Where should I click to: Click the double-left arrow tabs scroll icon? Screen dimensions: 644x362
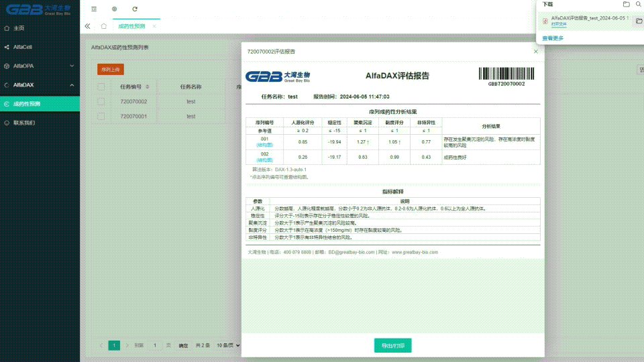pyautogui.click(x=87, y=26)
